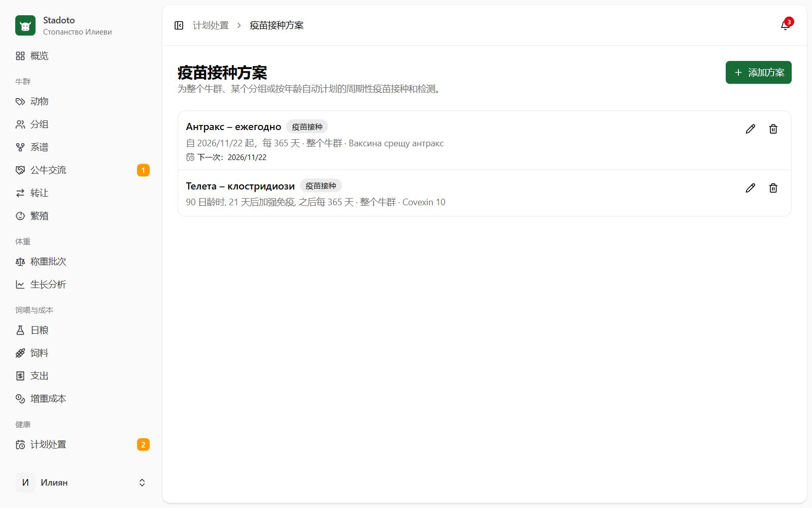Click 疫苗接种 badge on Антракс plan
Screen dimensions: 812x508
tap(307, 127)
